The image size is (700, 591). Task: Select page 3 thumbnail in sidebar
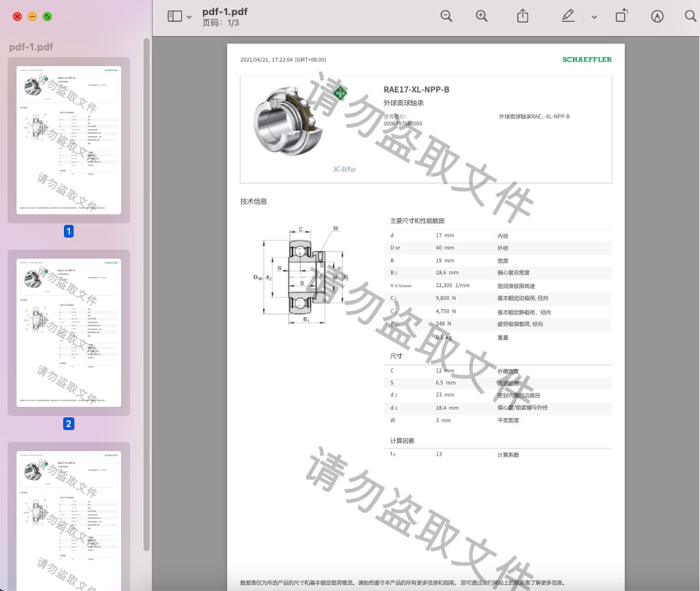(68, 521)
